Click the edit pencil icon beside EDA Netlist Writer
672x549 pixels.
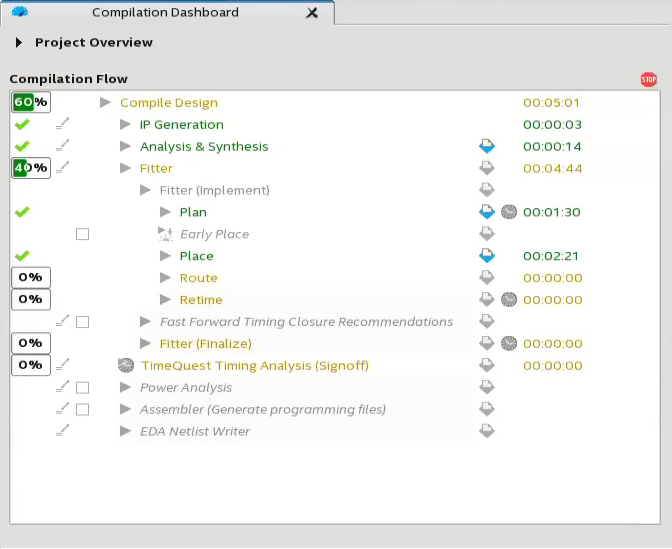[63, 431]
